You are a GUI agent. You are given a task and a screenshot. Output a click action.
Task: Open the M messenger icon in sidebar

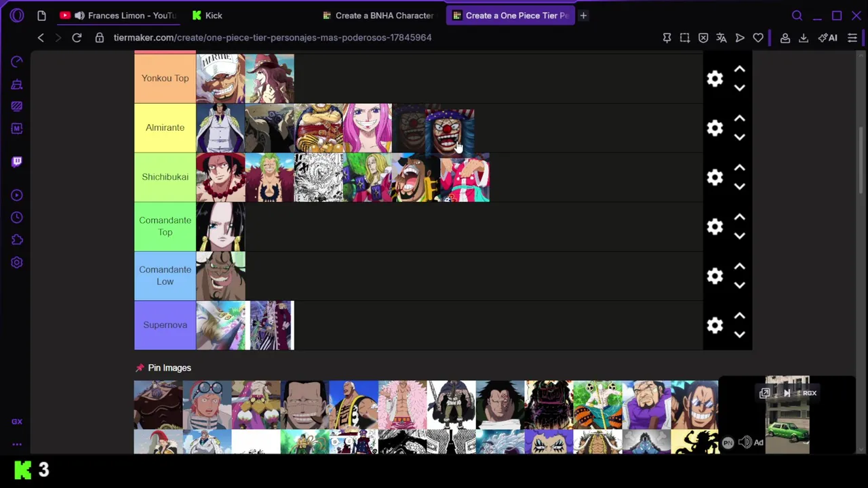click(x=17, y=128)
